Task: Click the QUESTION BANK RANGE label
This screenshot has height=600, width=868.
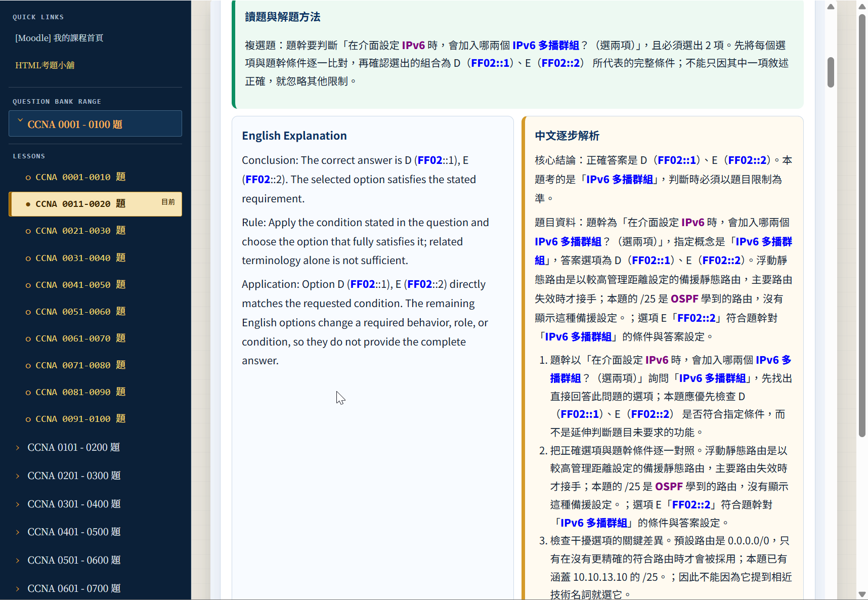Action: 57,102
